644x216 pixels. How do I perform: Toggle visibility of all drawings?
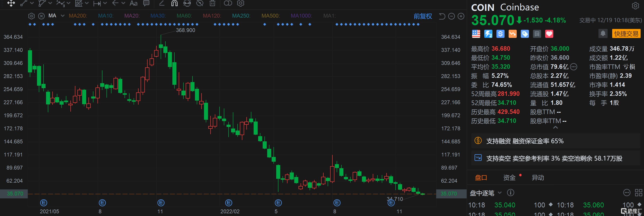click(x=200, y=3)
